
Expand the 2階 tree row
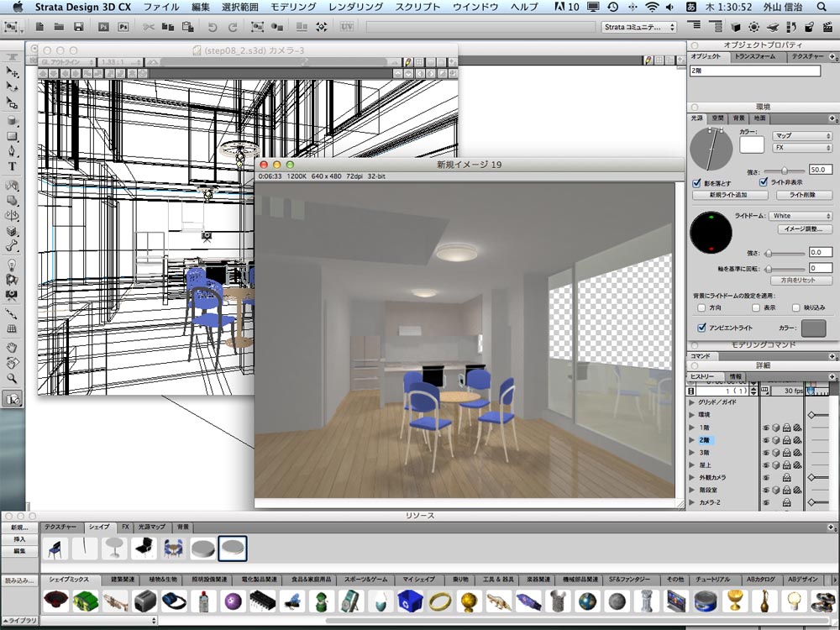[x=691, y=440]
